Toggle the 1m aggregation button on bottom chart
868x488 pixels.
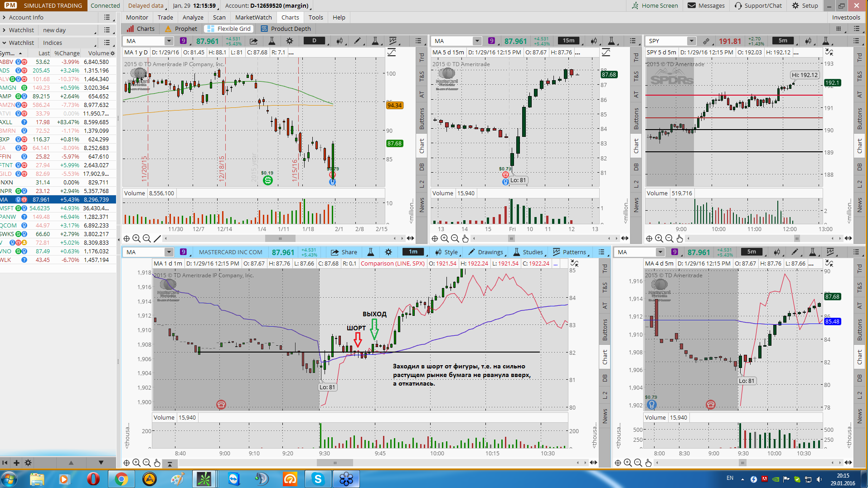[413, 251]
